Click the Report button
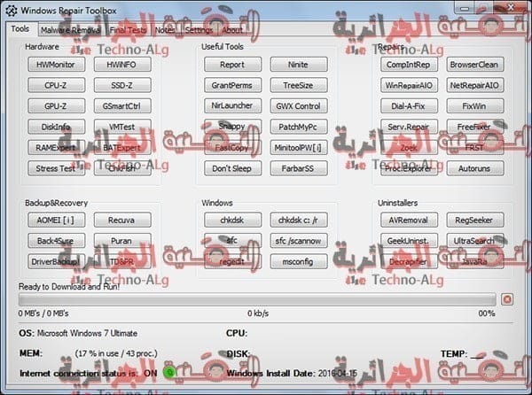Screen dimensions: 532x395 [232, 65]
